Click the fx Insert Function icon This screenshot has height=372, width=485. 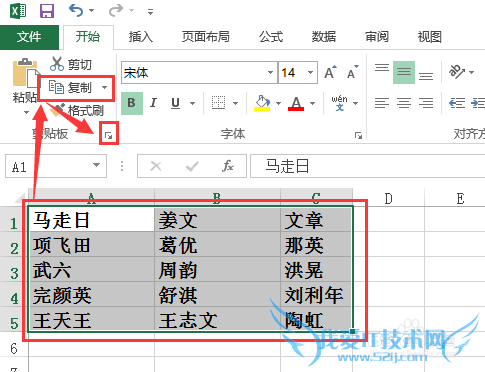228,166
